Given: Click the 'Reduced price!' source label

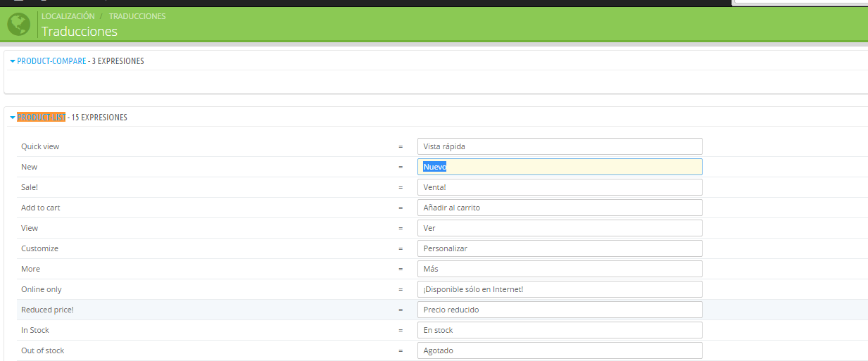Looking at the screenshot, I should [47, 310].
